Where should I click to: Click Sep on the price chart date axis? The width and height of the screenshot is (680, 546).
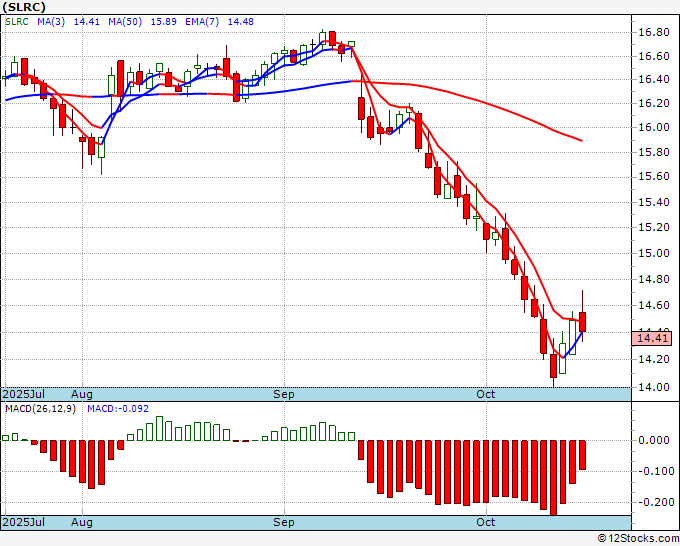click(284, 395)
